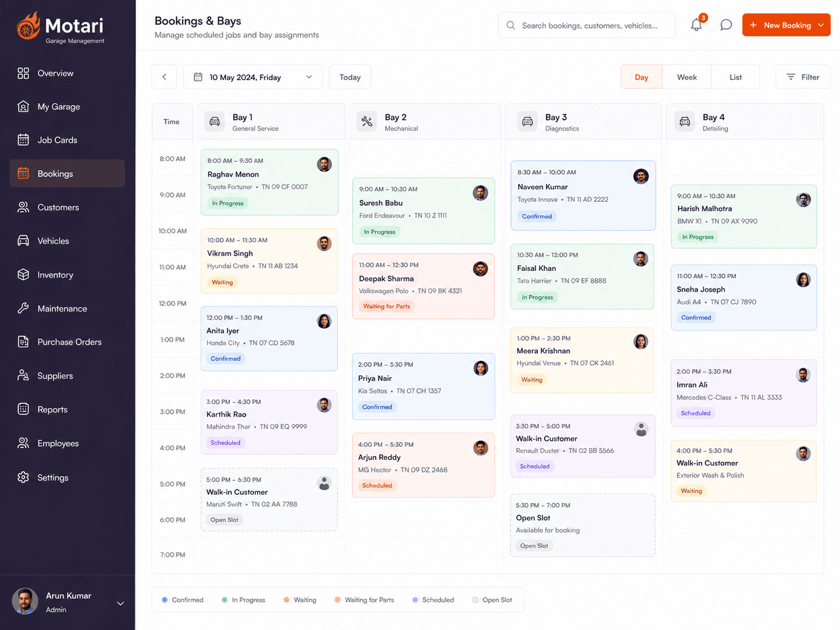Toggle the Confirmed legend status
The width and height of the screenshot is (840, 630).
pos(182,600)
